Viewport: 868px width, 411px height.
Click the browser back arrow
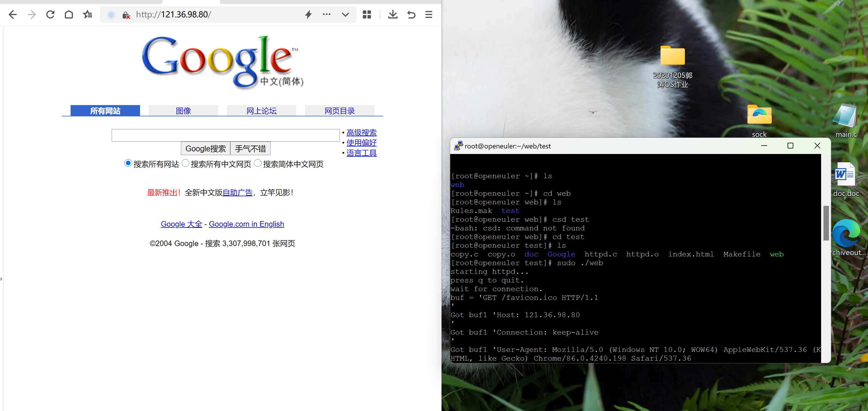click(x=13, y=14)
